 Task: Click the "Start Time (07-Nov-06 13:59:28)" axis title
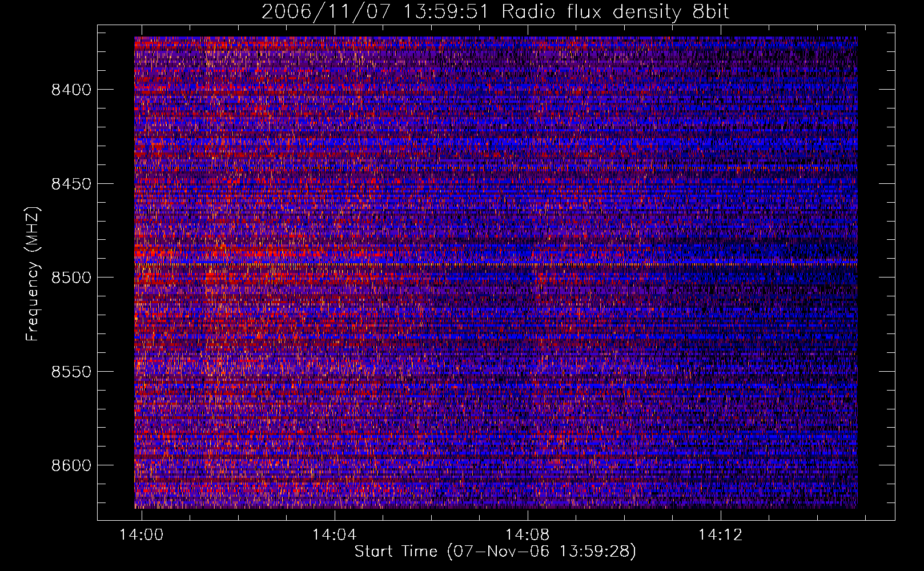point(495,552)
